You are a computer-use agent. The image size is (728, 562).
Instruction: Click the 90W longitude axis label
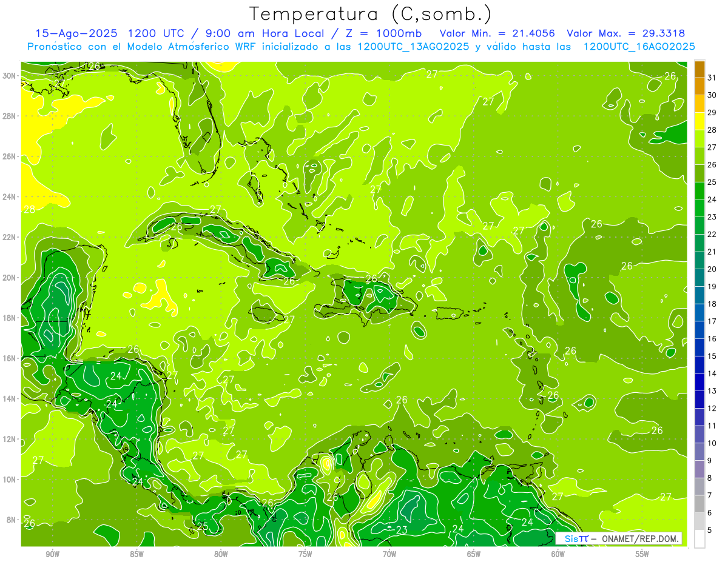52,554
